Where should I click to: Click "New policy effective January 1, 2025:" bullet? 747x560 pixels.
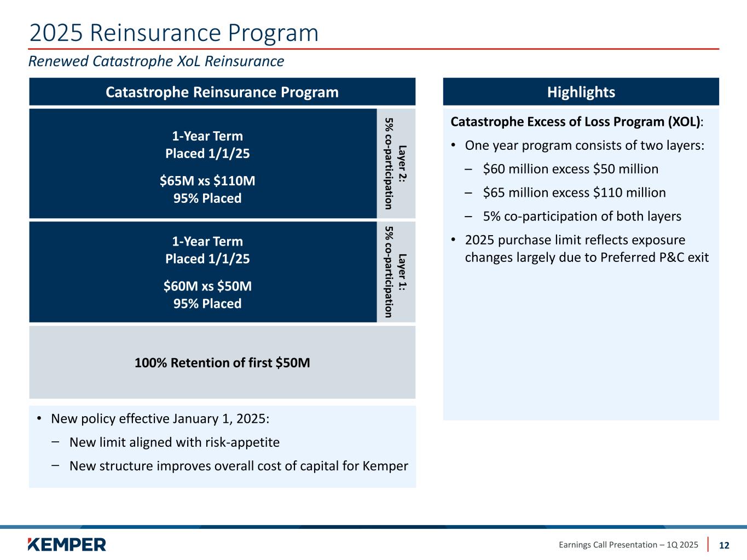[160, 419]
